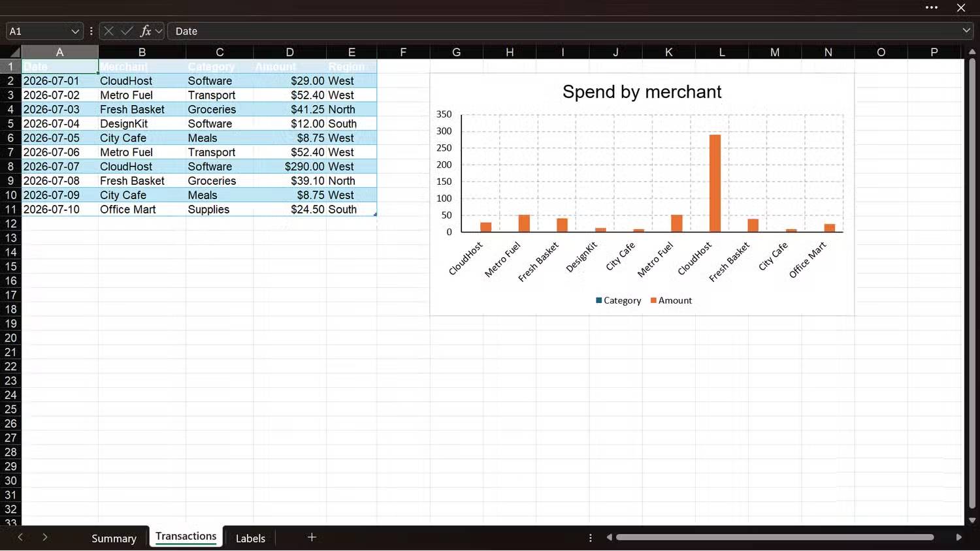Viewport: 980px width, 551px height.
Task: Select the Amount legend entry in chart
Action: pos(671,300)
